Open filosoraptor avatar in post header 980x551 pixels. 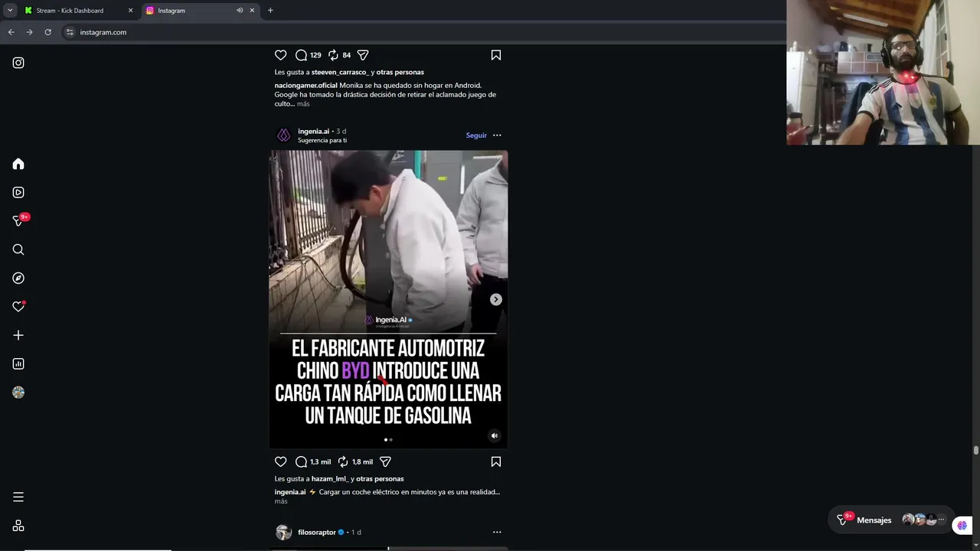click(284, 533)
